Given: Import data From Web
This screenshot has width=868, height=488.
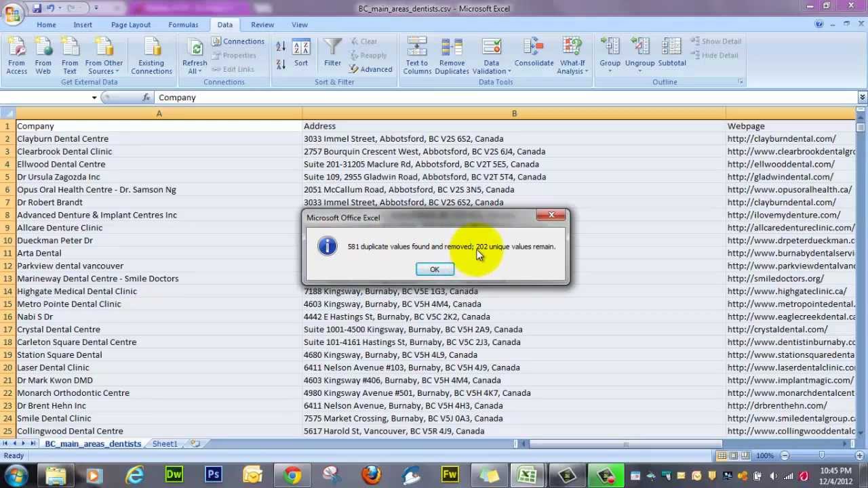Looking at the screenshot, I should pos(43,56).
